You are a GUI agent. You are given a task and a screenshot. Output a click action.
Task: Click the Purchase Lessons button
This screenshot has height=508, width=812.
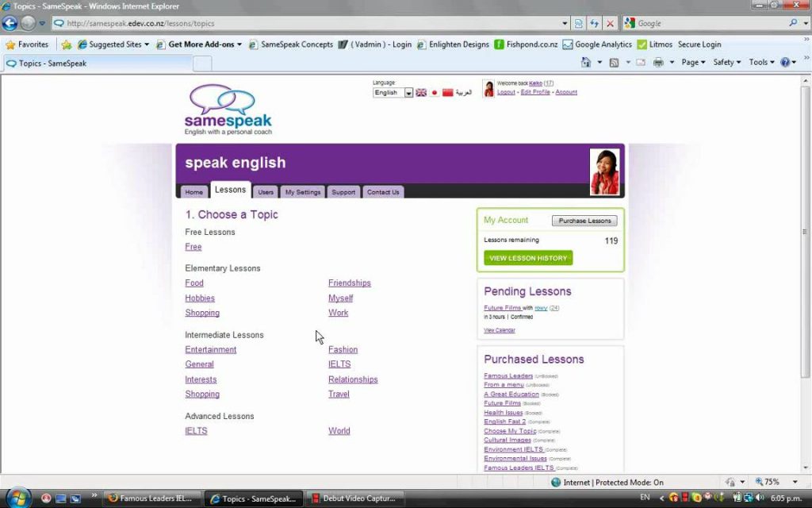[584, 220]
